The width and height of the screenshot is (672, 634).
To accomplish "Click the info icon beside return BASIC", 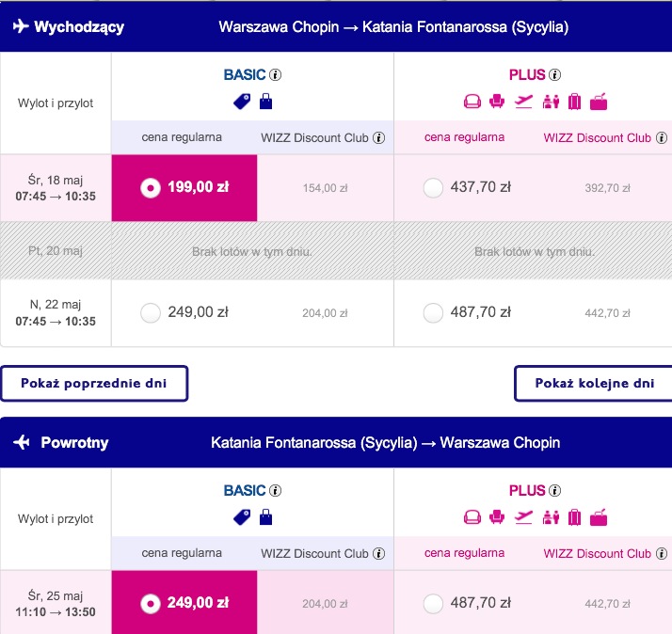I will [275, 490].
